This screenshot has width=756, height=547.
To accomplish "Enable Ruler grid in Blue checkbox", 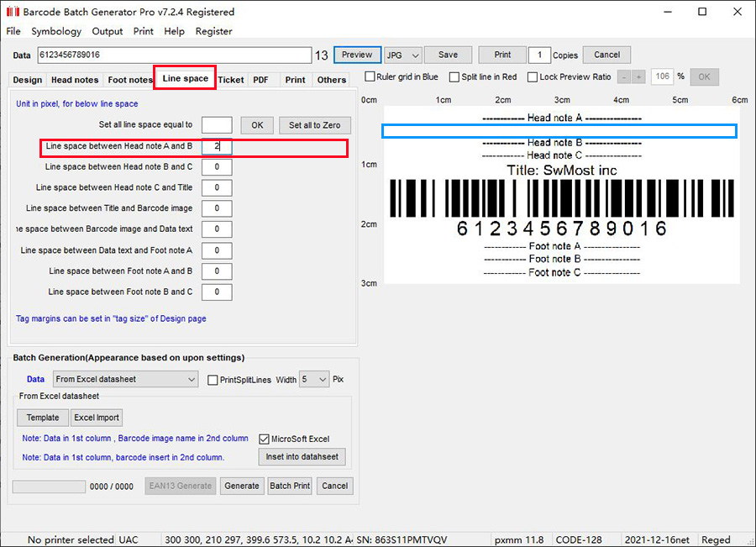I will coord(370,76).
